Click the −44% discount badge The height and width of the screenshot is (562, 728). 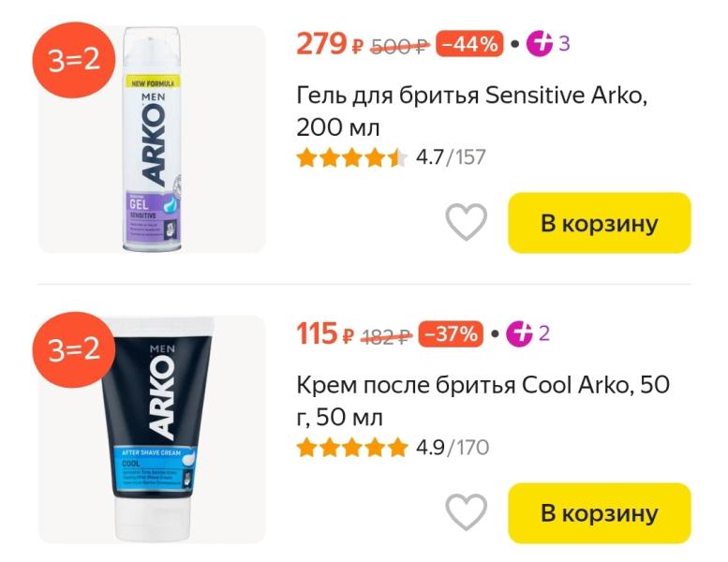pos(469,44)
